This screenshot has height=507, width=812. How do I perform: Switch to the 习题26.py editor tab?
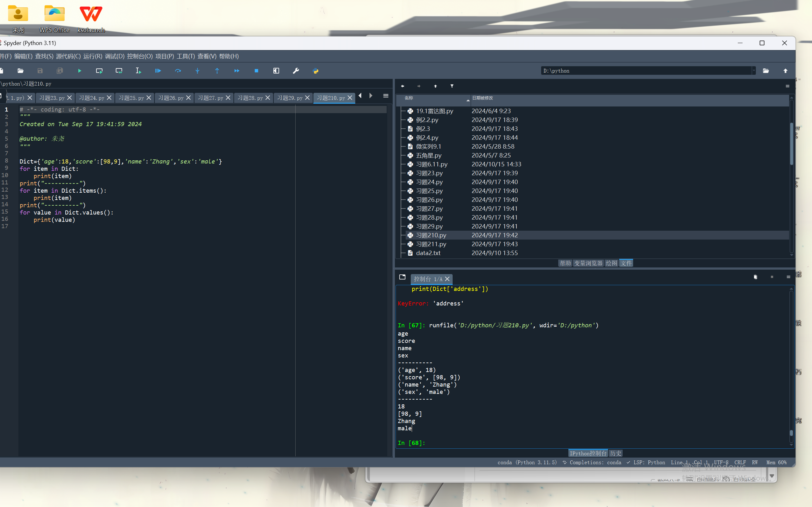(171, 98)
